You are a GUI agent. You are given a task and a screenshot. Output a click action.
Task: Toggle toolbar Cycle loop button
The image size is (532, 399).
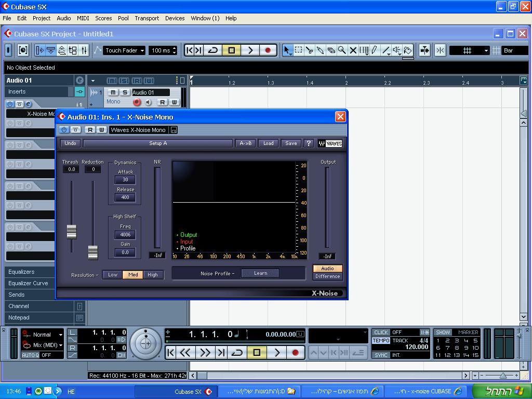click(x=212, y=50)
